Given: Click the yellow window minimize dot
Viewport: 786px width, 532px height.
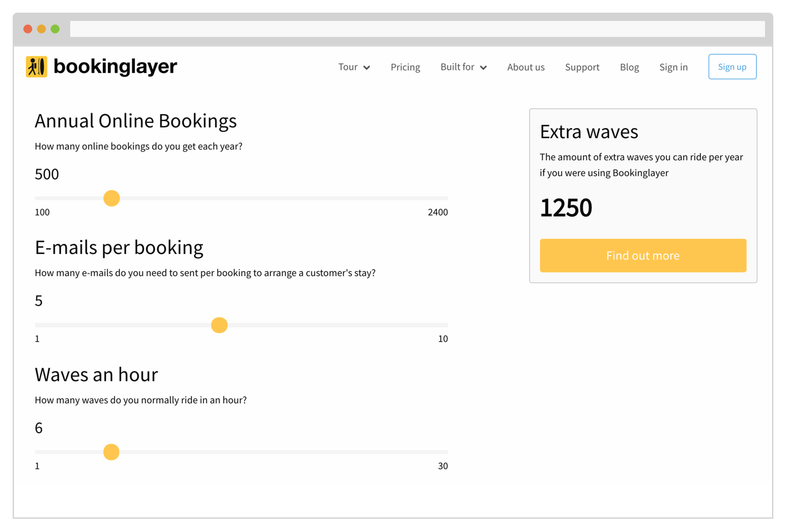Looking at the screenshot, I should pyautogui.click(x=41, y=29).
